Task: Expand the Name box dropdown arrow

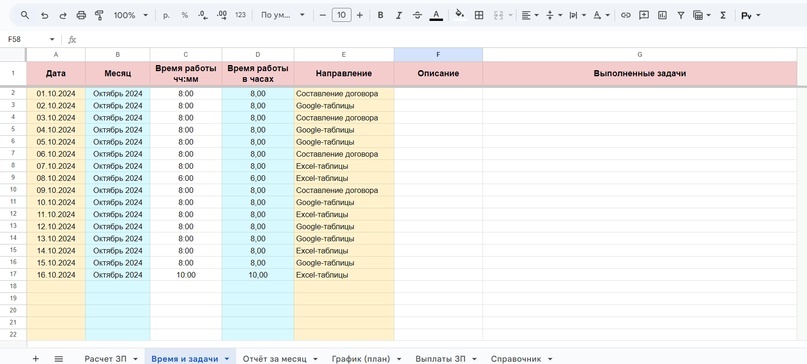Action: click(52, 39)
